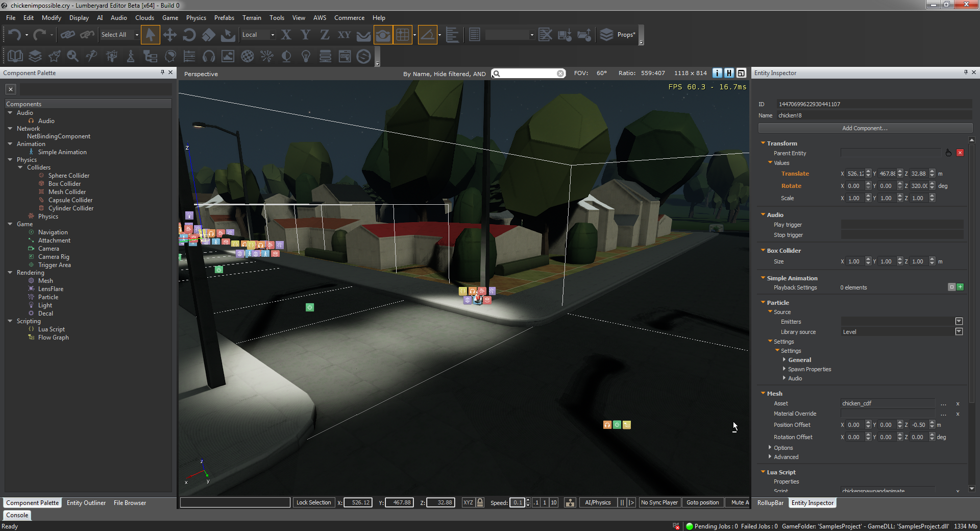
Task: Open the Select All dropdown
Action: point(119,35)
